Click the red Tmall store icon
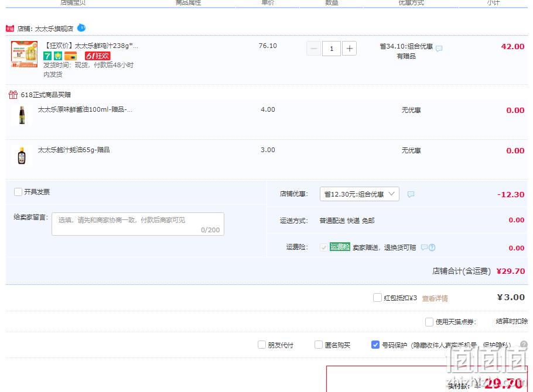The width and height of the screenshot is (533, 392). pyautogui.click(x=10, y=29)
